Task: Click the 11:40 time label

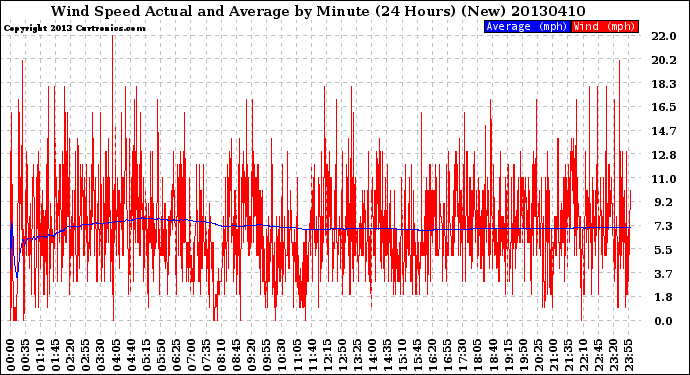Action: click(312, 355)
